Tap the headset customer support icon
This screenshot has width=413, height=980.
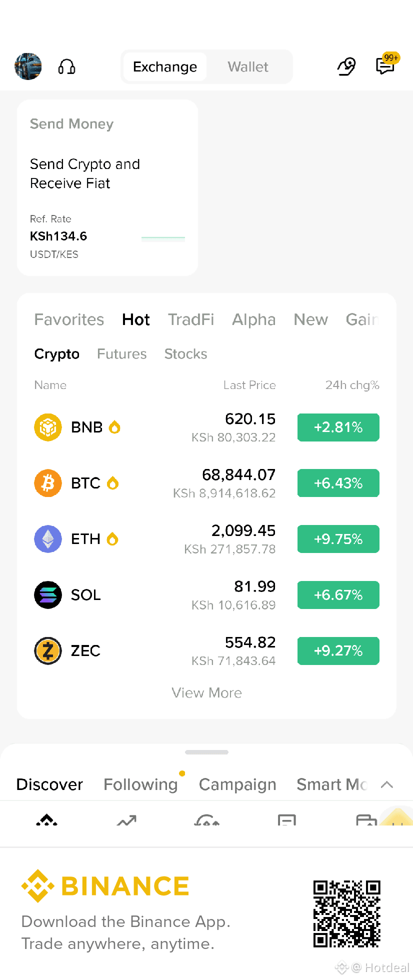(x=66, y=66)
